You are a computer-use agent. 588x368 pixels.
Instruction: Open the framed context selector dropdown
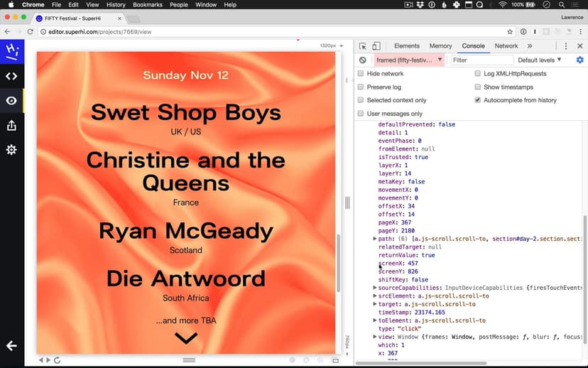point(409,60)
